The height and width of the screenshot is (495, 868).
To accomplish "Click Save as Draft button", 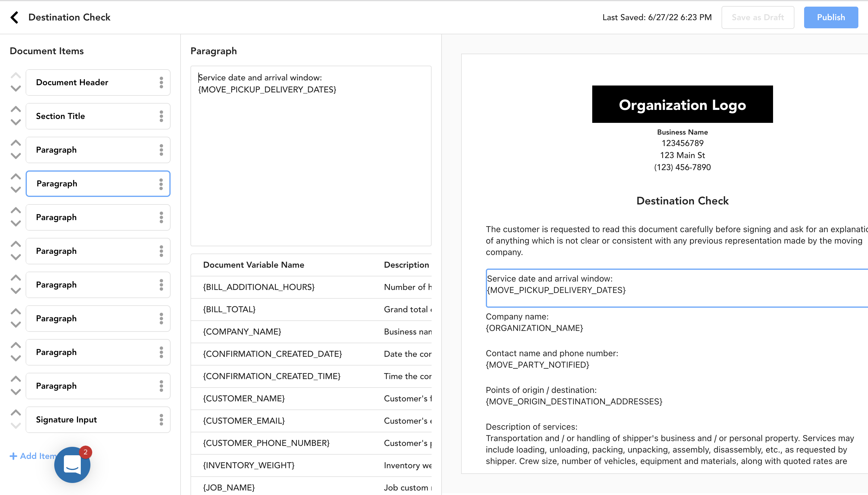I will click(758, 17).
